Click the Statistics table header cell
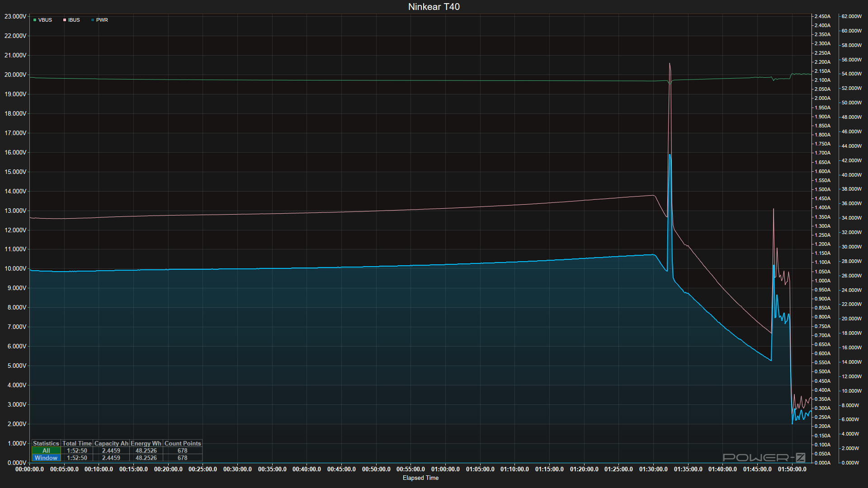This screenshot has width=868, height=488. (x=46, y=443)
